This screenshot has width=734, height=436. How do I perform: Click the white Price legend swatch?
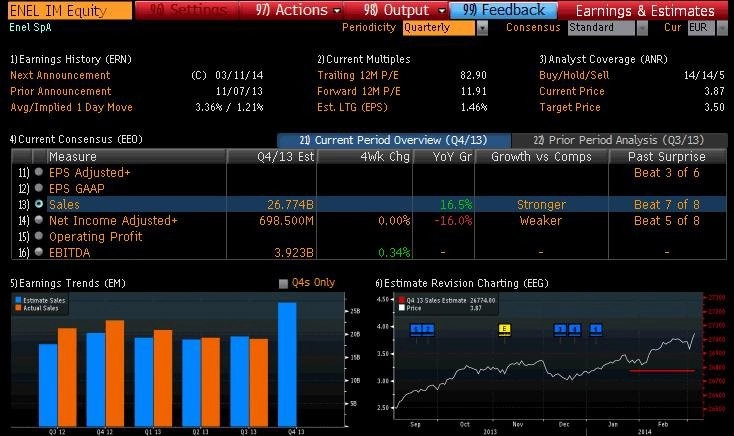(x=402, y=308)
